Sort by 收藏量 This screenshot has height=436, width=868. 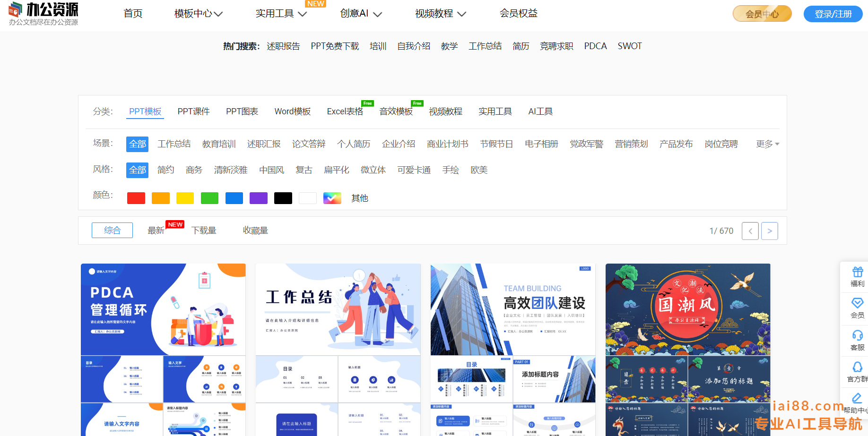pyautogui.click(x=255, y=231)
